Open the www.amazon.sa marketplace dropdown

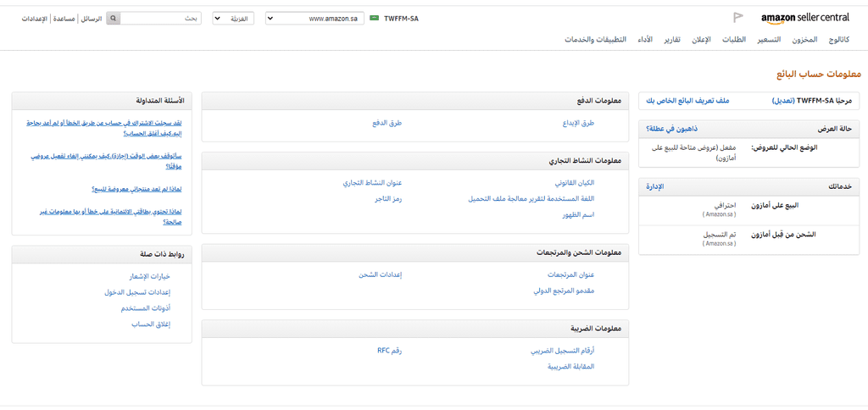click(x=315, y=19)
